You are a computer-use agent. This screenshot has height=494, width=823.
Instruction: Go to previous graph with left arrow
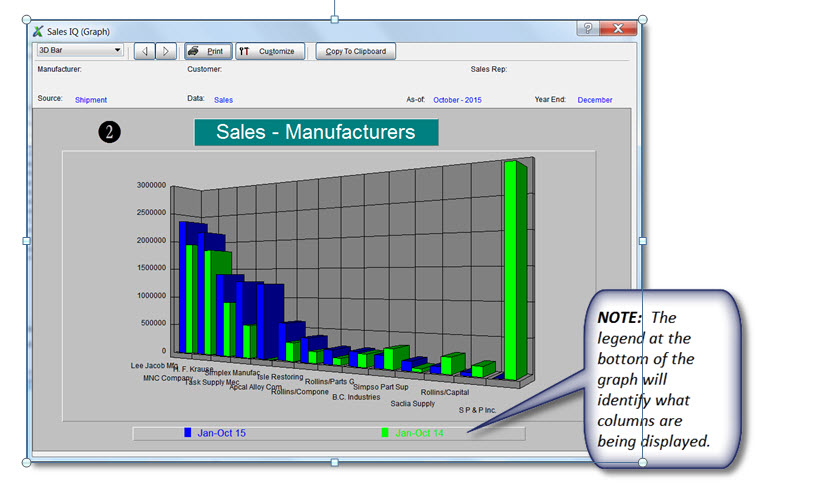pos(144,51)
